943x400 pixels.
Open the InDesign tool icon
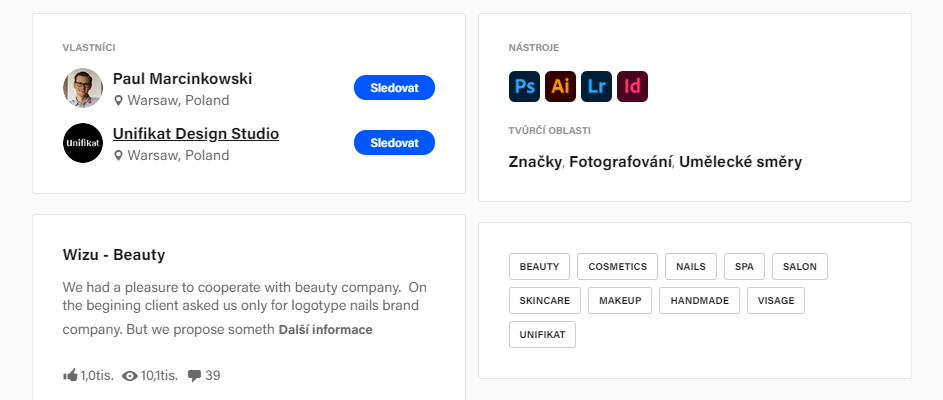[x=633, y=87]
